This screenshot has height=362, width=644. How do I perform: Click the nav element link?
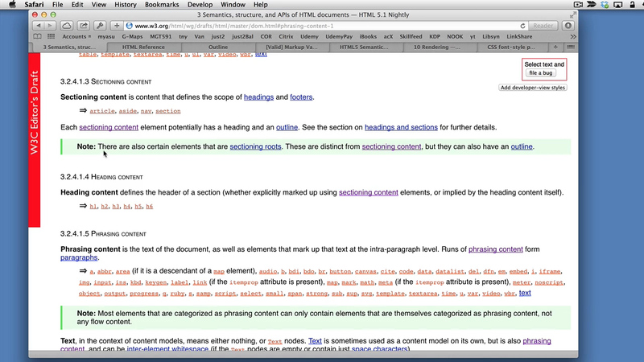click(147, 111)
